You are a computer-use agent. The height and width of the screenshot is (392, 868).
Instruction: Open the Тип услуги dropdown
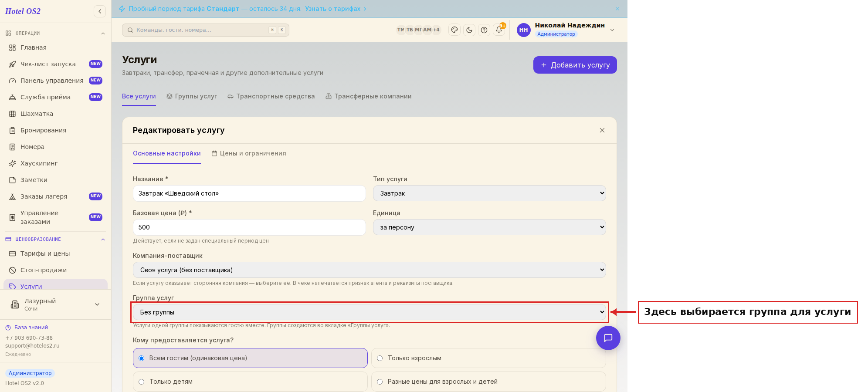[x=489, y=193]
